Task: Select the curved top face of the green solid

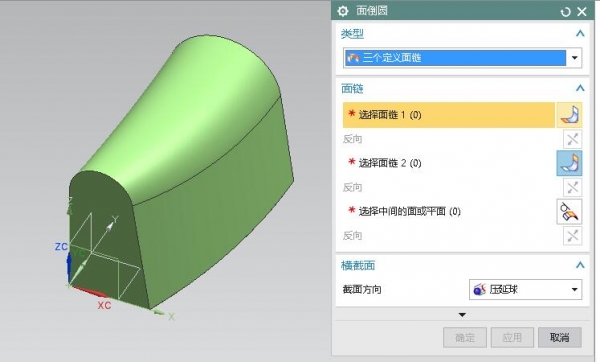Action: 184,111
